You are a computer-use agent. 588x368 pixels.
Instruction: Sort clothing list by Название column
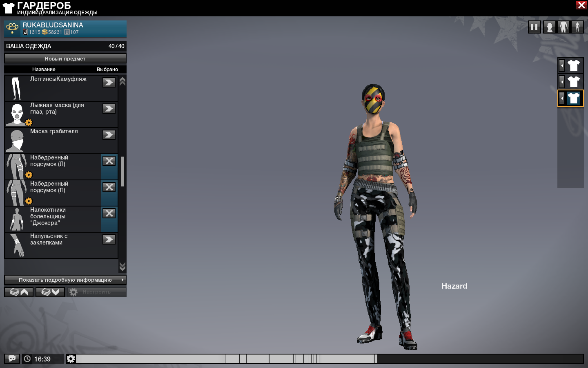(44, 70)
